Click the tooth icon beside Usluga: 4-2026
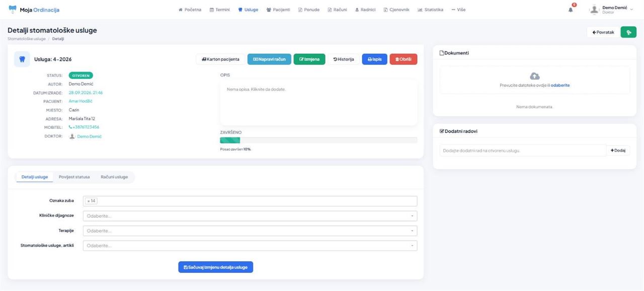Screen dimensions: 644x291 coord(22,59)
